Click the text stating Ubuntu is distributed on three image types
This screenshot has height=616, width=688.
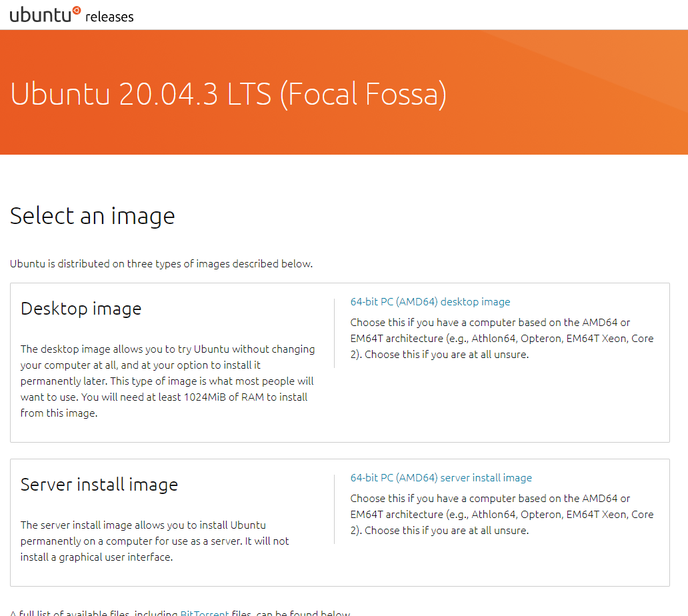coord(161,263)
